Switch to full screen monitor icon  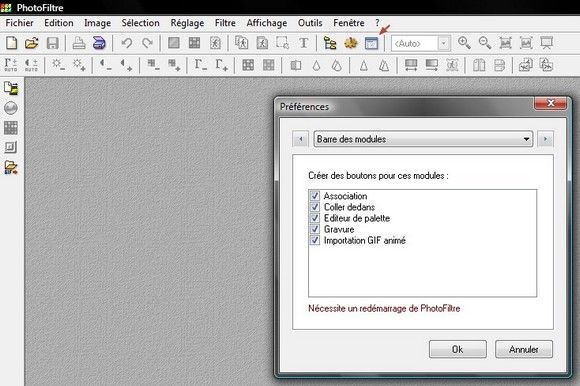click(546, 43)
